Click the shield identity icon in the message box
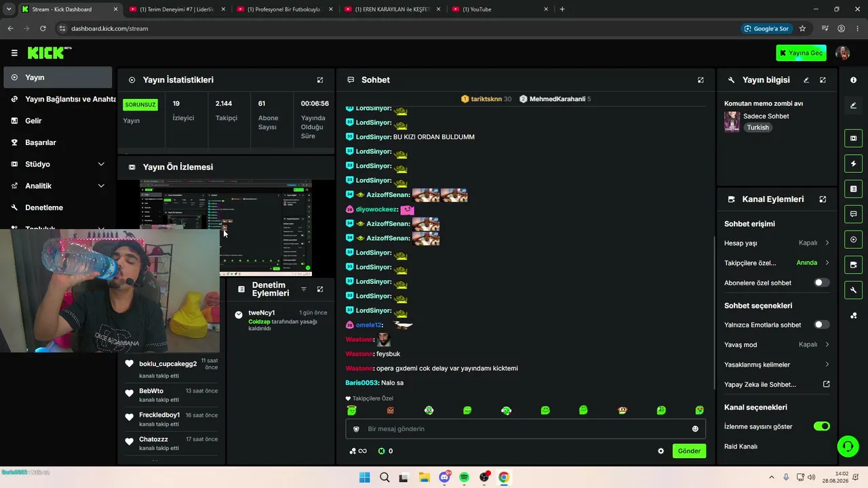The height and width of the screenshot is (488, 868). (356, 429)
